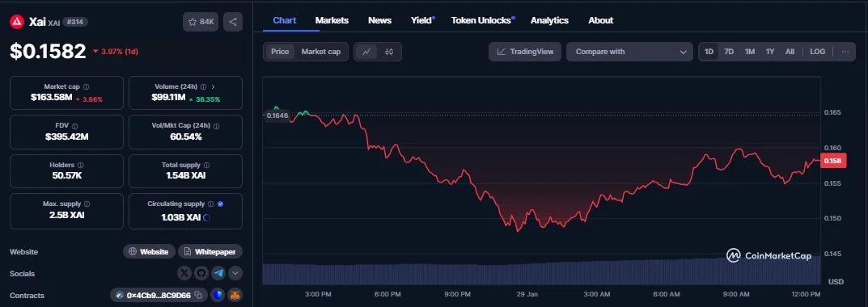Switch to the About tab
Viewport: 868px width, 307px height.
point(600,20)
